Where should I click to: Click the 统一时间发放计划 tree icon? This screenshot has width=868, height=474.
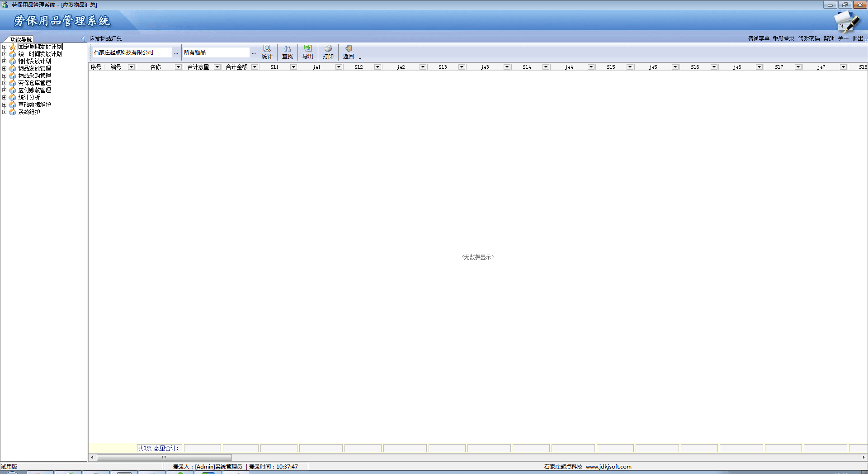tap(13, 54)
